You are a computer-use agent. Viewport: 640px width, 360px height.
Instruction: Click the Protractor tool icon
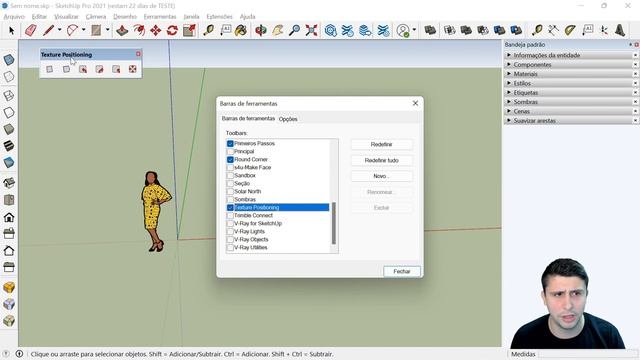pos(570,31)
